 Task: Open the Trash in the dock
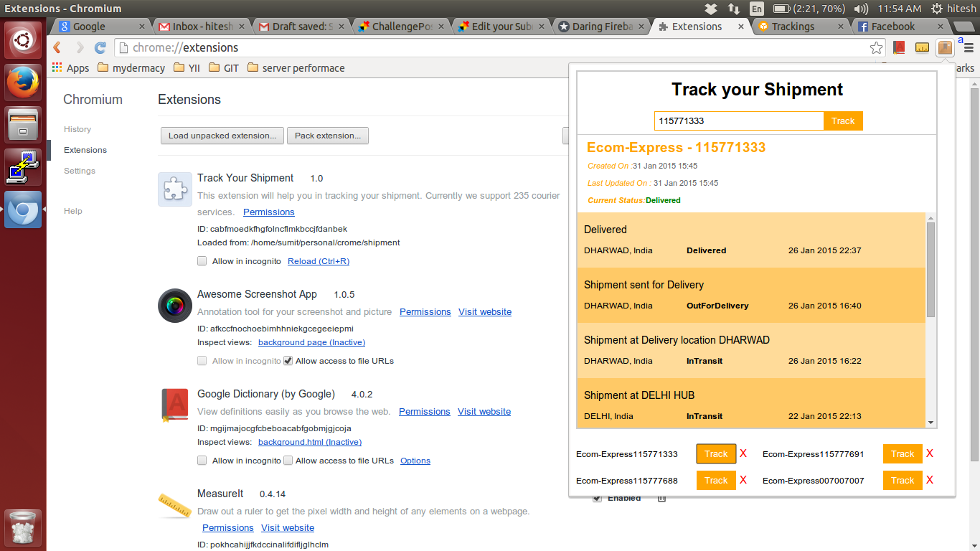click(x=23, y=528)
